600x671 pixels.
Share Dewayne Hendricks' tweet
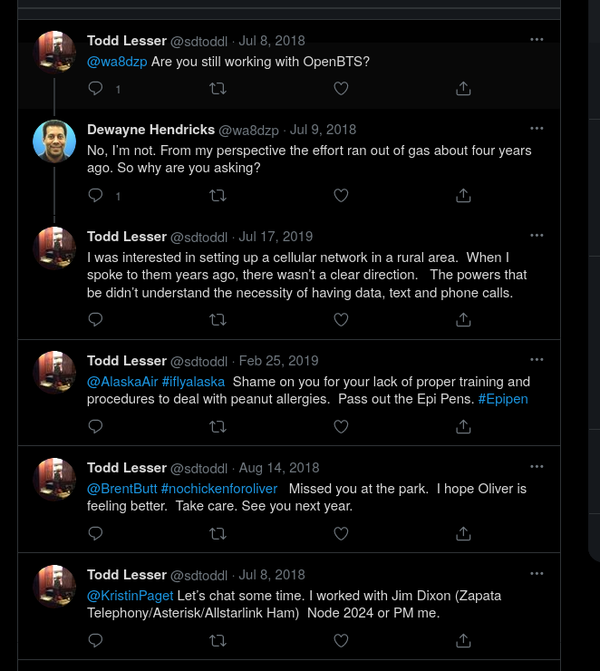click(463, 196)
